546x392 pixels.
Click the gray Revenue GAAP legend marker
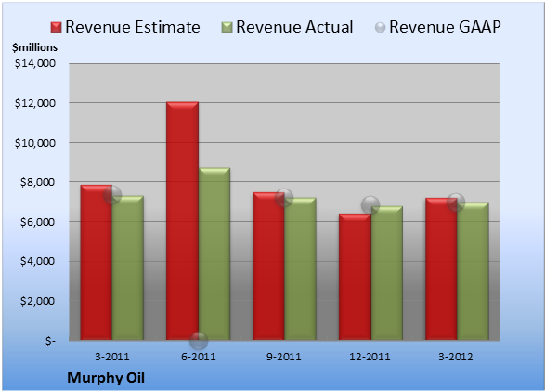pyautogui.click(x=381, y=28)
